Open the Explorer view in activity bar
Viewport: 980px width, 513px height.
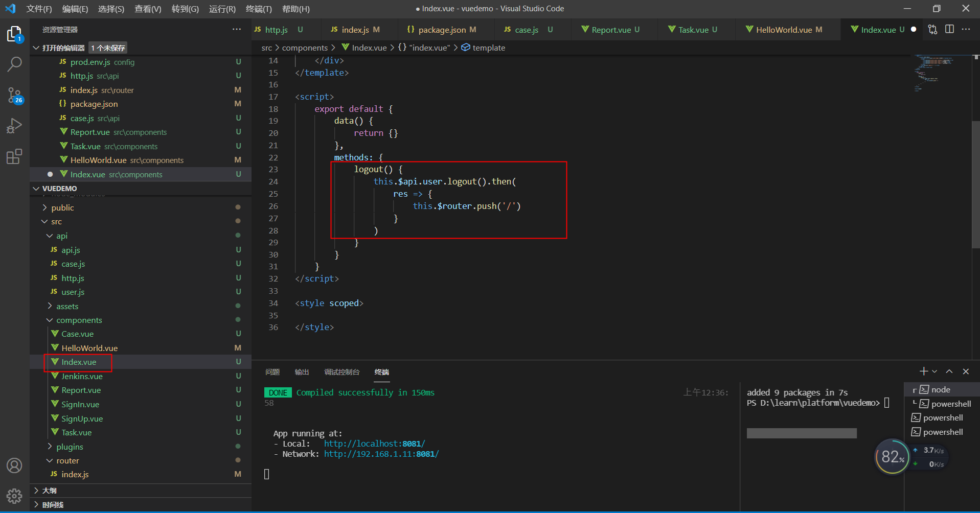[14, 35]
